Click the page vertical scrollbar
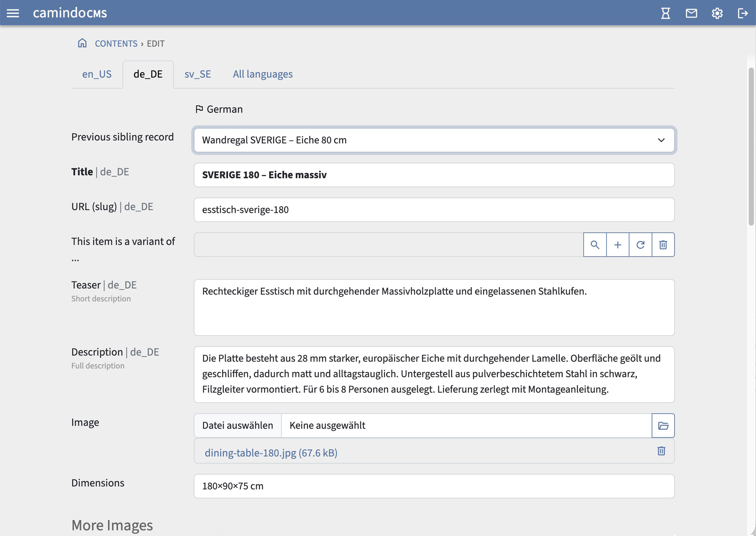 (751, 147)
